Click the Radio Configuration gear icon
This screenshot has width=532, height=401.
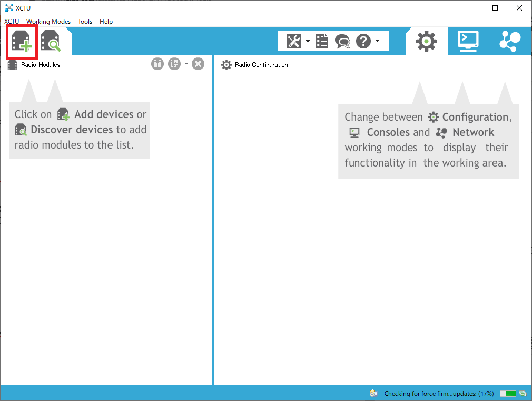(x=226, y=65)
